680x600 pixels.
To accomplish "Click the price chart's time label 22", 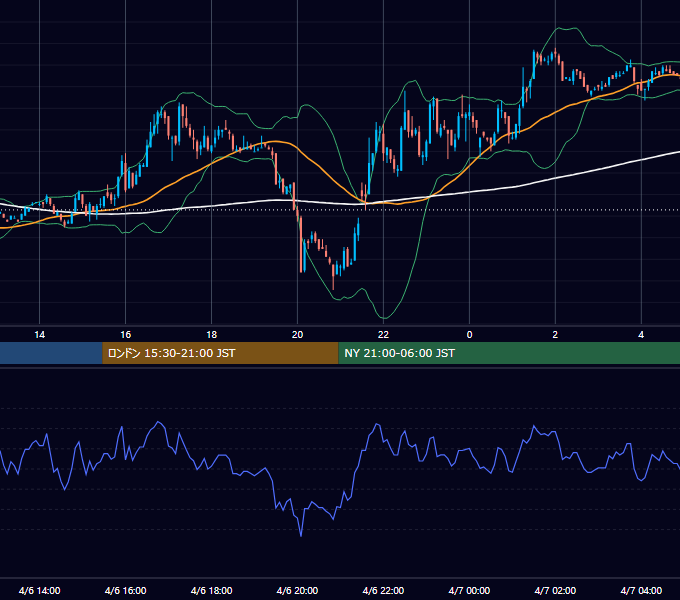I will [383, 335].
